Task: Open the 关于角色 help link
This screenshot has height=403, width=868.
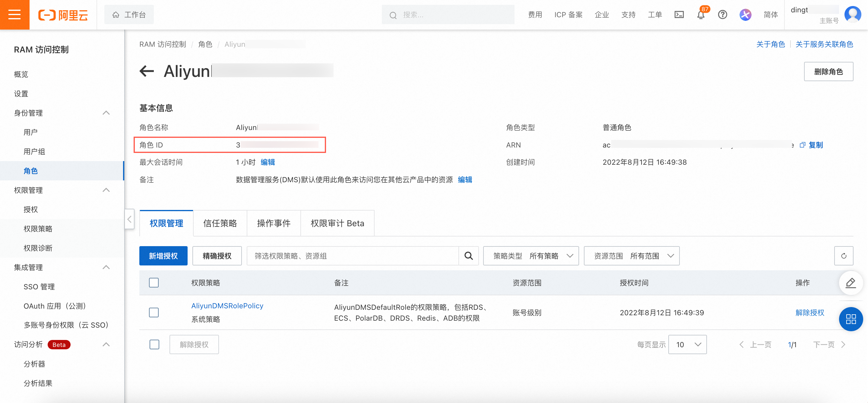Action: coord(770,44)
